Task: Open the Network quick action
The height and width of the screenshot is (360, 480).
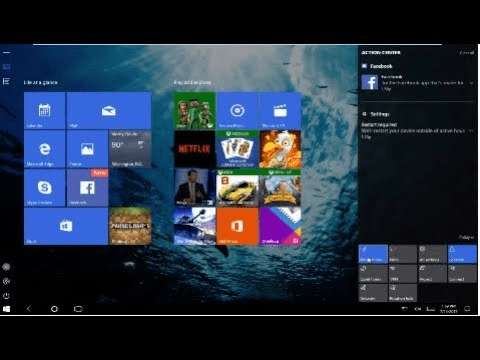Action: pyautogui.click(x=373, y=293)
